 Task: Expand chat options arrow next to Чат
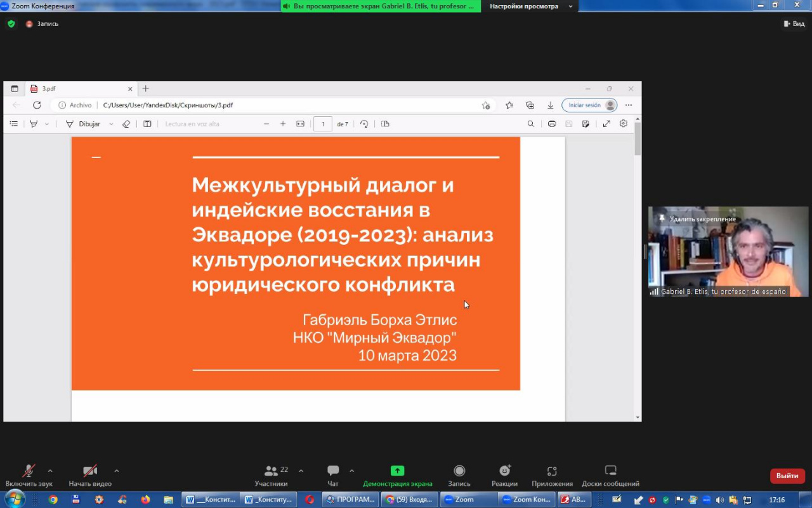(x=351, y=471)
